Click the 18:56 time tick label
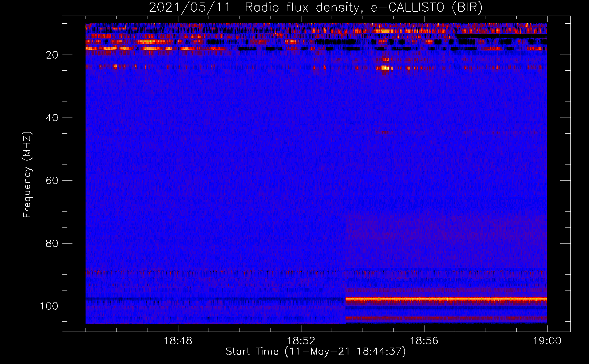 tap(424, 341)
